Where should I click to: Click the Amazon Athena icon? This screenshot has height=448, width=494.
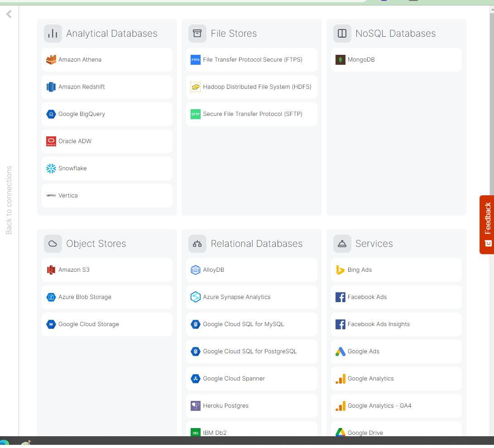tap(51, 60)
